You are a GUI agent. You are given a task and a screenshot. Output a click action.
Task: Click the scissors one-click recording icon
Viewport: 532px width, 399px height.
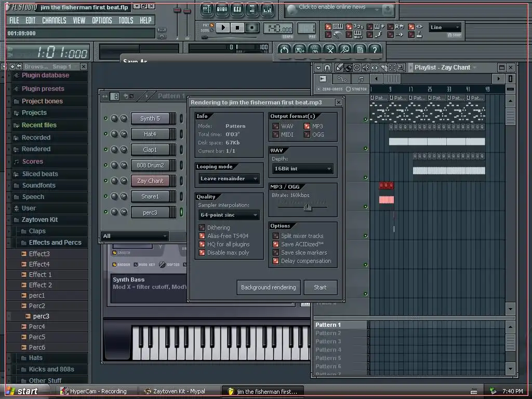tap(330, 50)
